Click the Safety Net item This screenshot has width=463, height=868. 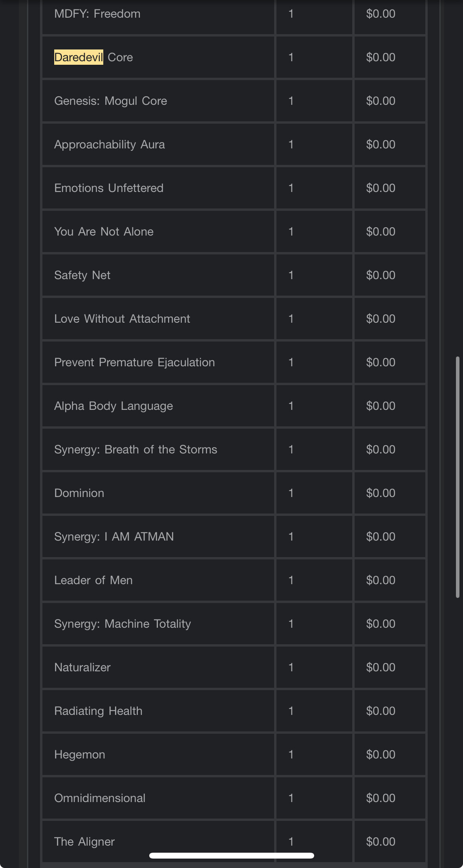point(82,275)
